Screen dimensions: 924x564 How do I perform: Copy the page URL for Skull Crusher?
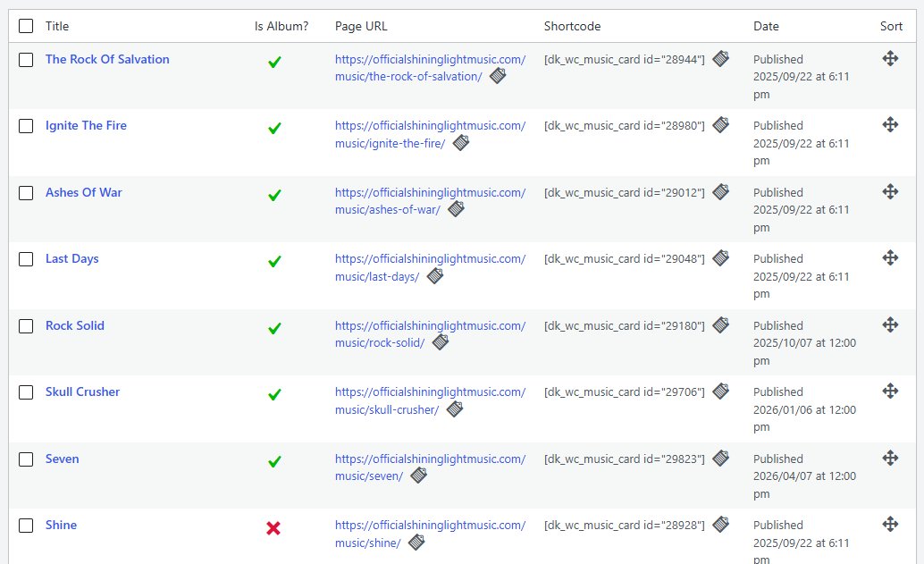click(454, 409)
